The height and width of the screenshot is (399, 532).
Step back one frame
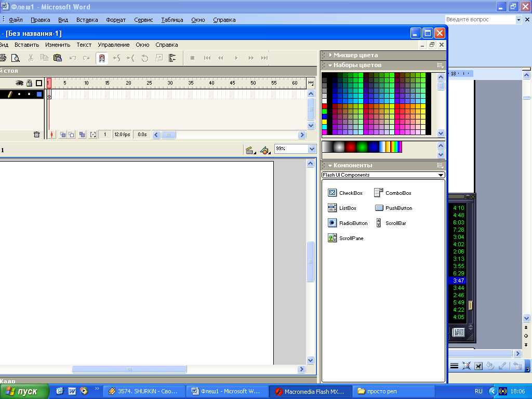click(x=221, y=58)
